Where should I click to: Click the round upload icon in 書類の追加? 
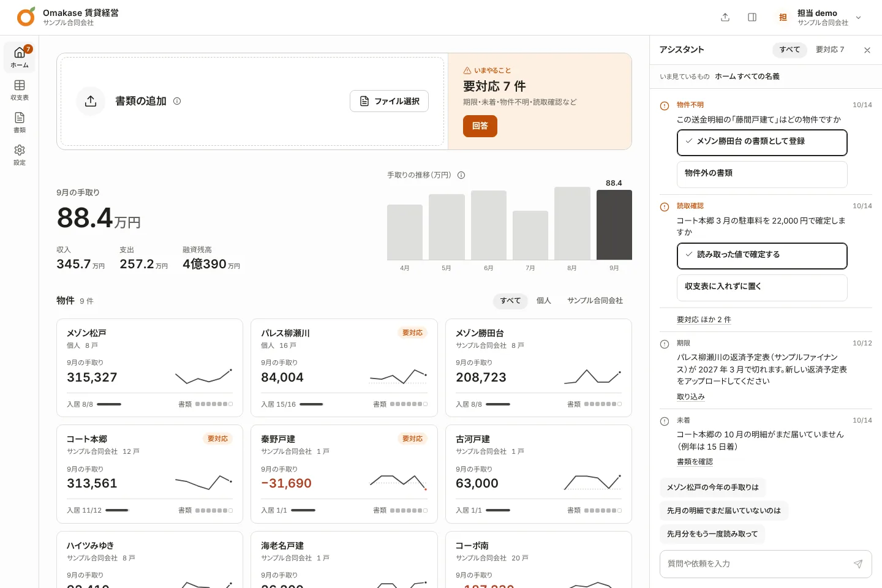tap(91, 101)
